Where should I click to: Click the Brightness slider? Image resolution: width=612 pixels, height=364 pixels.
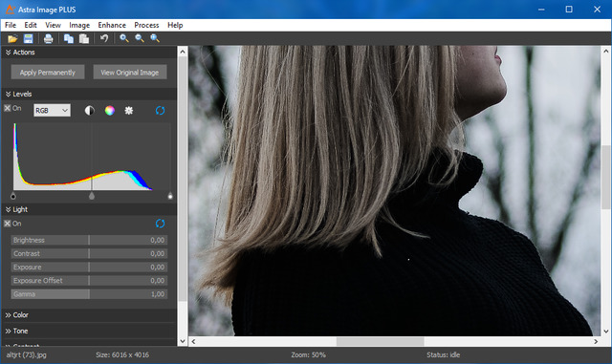tap(89, 240)
